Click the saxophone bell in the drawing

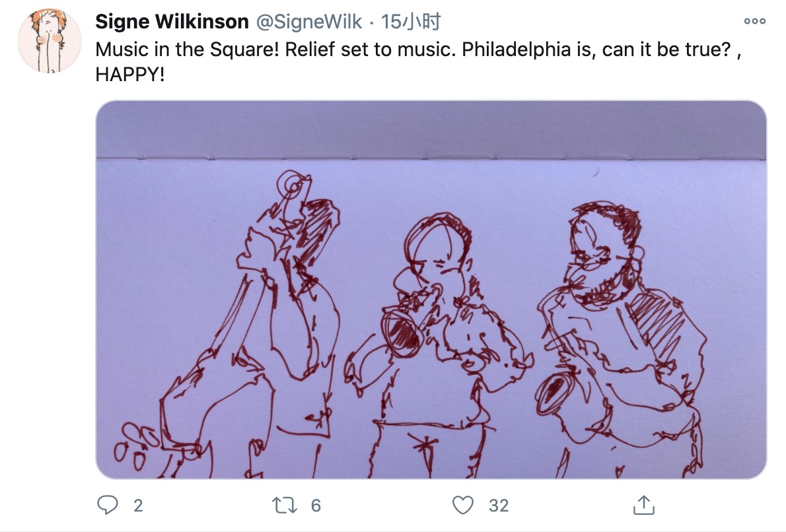[553, 394]
